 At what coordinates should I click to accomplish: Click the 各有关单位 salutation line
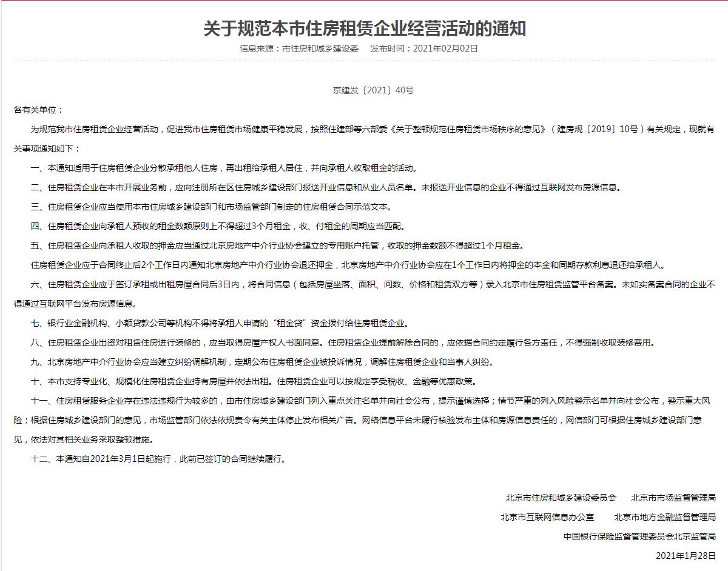38,110
